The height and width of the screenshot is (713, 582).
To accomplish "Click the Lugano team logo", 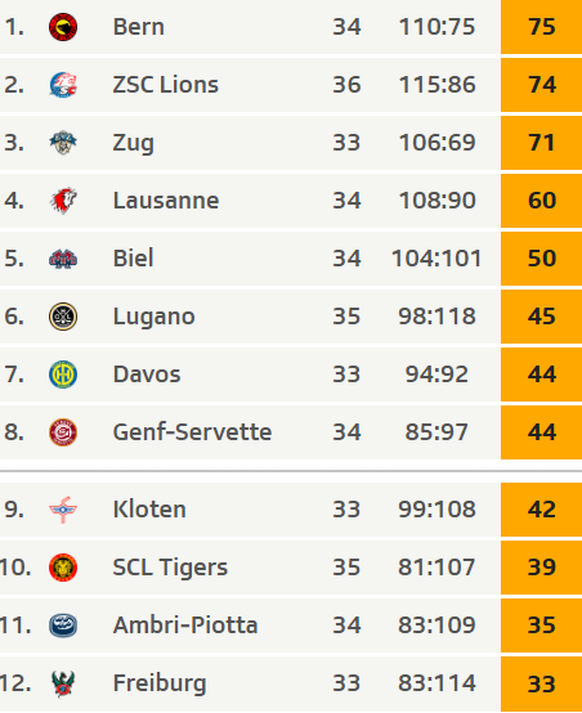I will coord(63,316).
